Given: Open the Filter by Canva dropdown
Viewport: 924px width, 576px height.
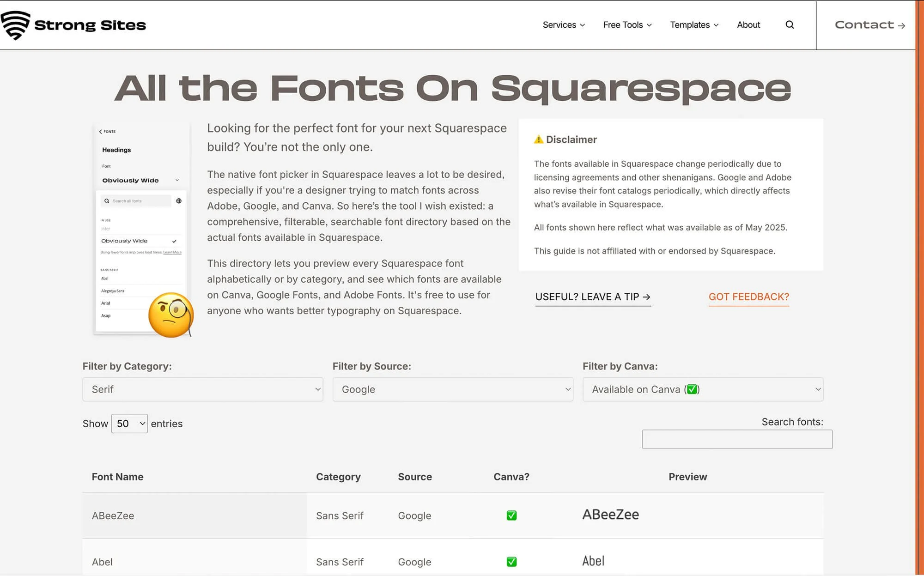Looking at the screenshot, I should pyautogui.click(x=702, y=389).
